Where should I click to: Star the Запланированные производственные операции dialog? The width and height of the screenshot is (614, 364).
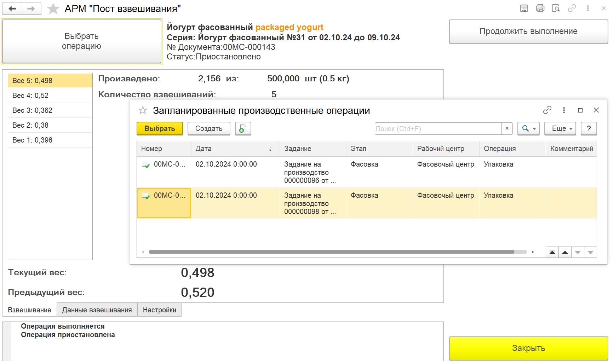pyautogui.click(x=143, y=110)
